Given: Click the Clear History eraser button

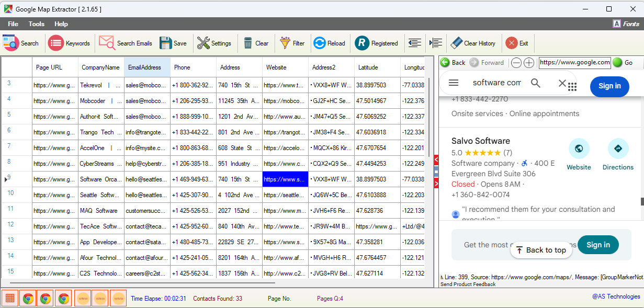Looking at the screenshot, I should 473,43.
